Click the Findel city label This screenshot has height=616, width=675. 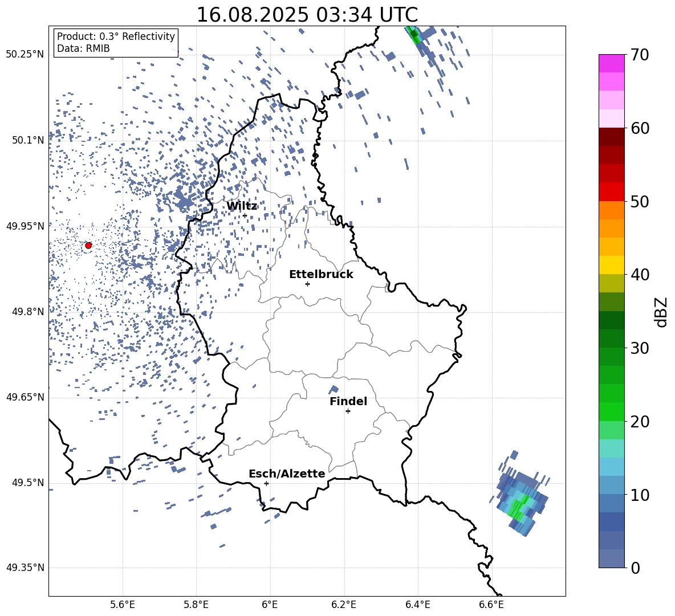tap(348, 401)
